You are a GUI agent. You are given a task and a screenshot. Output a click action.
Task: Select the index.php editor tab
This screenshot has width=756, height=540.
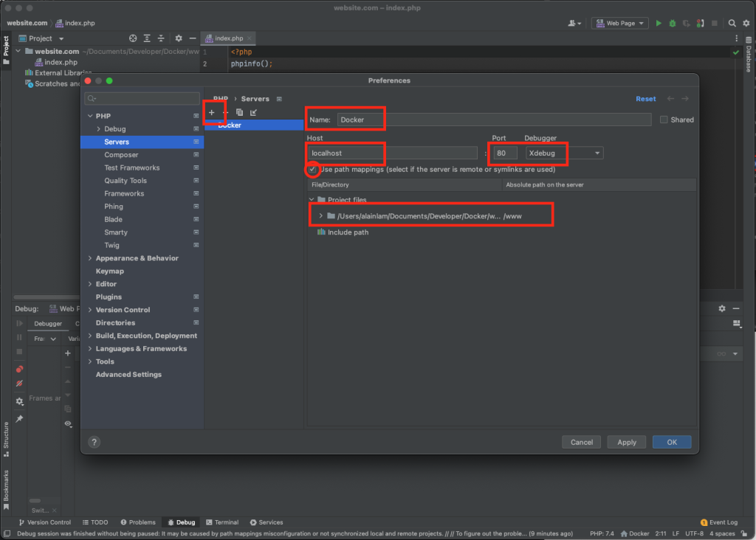coord(229,38)
